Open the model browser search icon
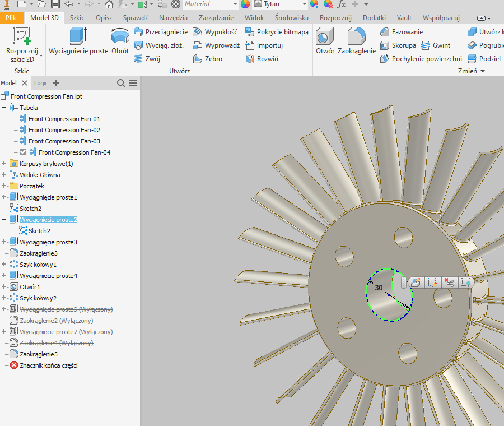 [x=121, y=83]
